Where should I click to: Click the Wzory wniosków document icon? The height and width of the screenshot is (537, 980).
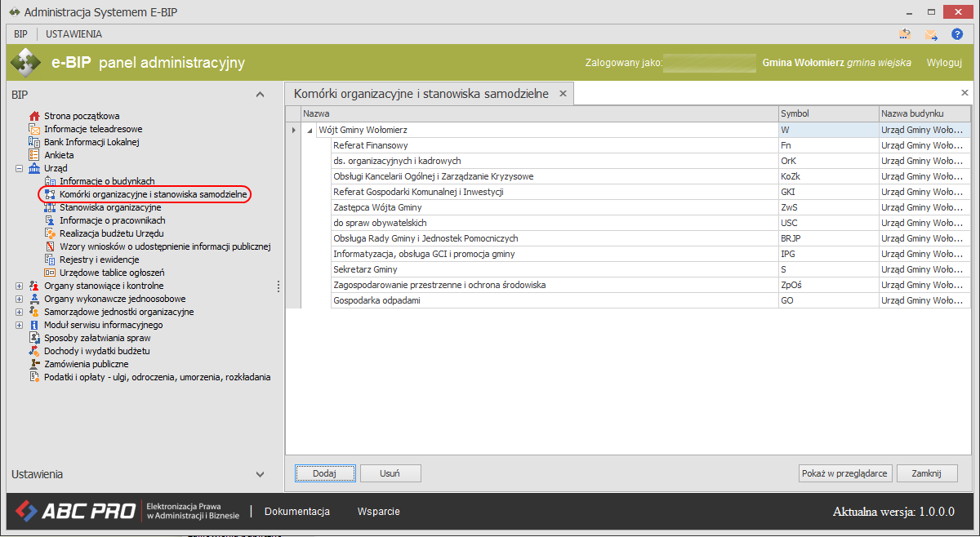[50, 246]
